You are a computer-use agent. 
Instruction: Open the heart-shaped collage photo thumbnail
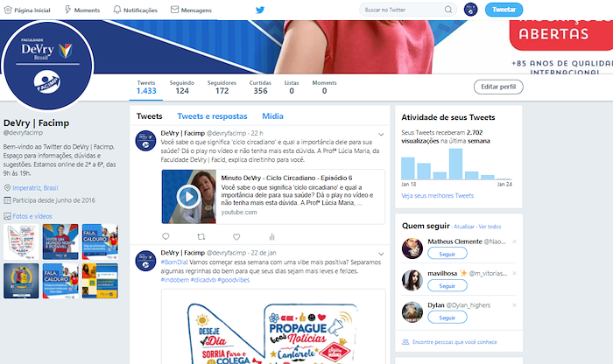21,241
